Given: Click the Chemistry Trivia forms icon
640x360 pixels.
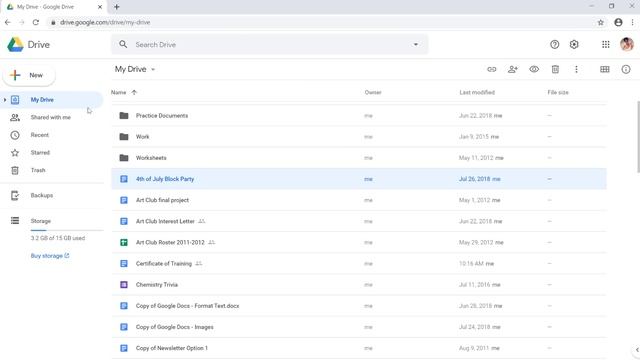Looking at the screenshot, I should [x=124, y=284].
